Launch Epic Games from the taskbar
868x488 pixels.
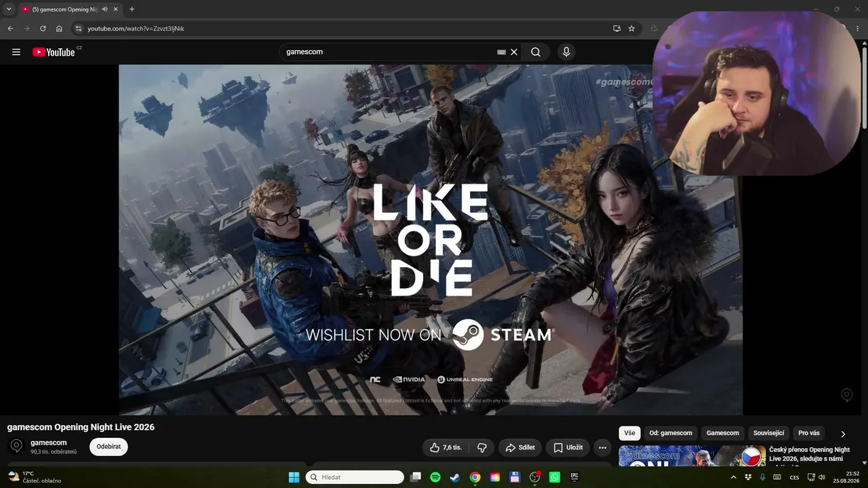tap(574, 477)
